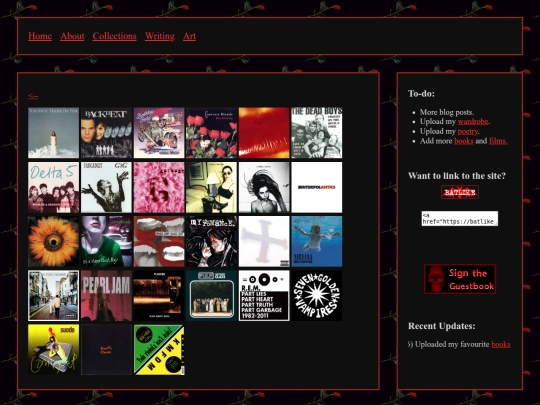
Task: Open the Backbeat album cover
Action: click(x=106, y=133)
